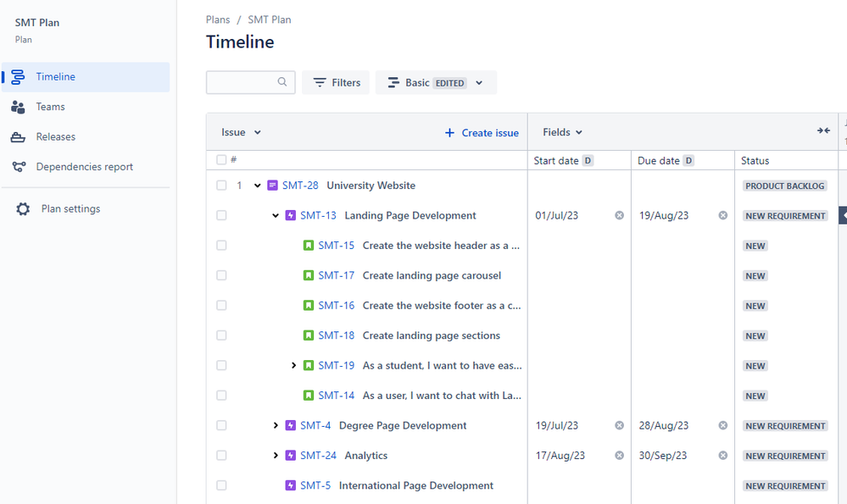The height and width of the screenshot is (504, 847).
Task: Clear the 01/Jul/23 start date
Action: pyautogui.click(x=619, y=215)
